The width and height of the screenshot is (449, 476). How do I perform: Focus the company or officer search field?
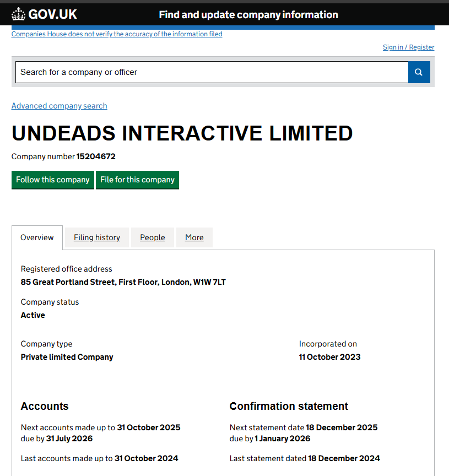point(212,72)
